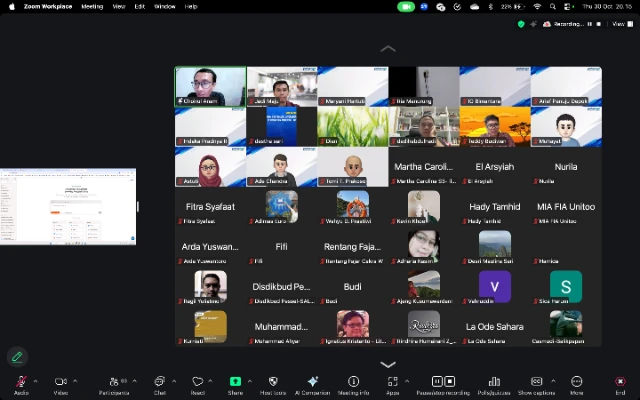Open caption options arrow beside Show captions
The image size is (640, 400).
coord(553,381)
